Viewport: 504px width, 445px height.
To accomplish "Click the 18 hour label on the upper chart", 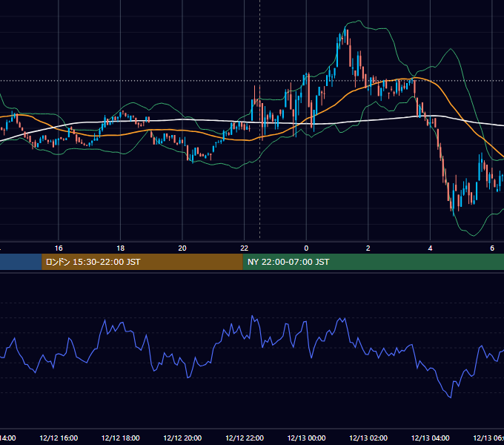I will tap(121, 248).
